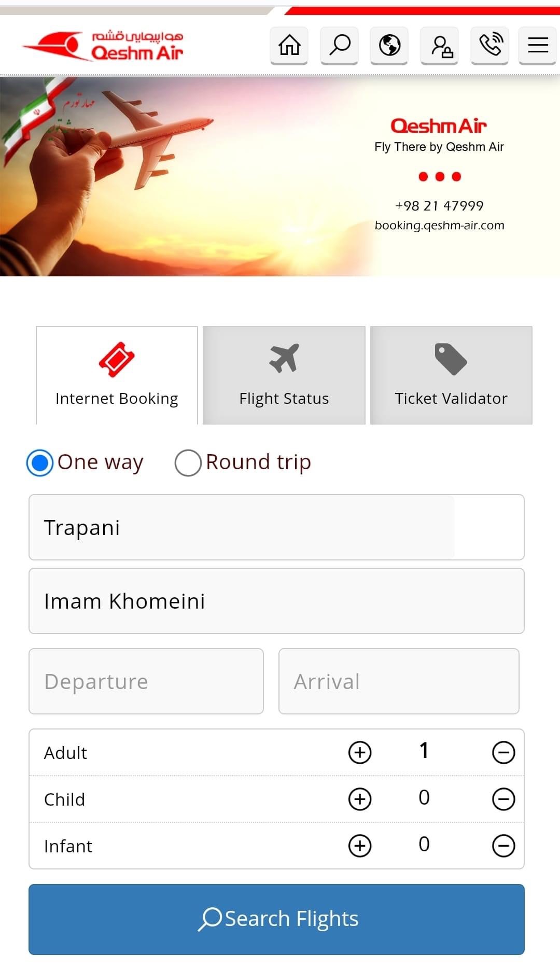The width and height of the screenshot is (560, 969).
Task: Open the hamburger menu
Action: [x=538, y=45]
